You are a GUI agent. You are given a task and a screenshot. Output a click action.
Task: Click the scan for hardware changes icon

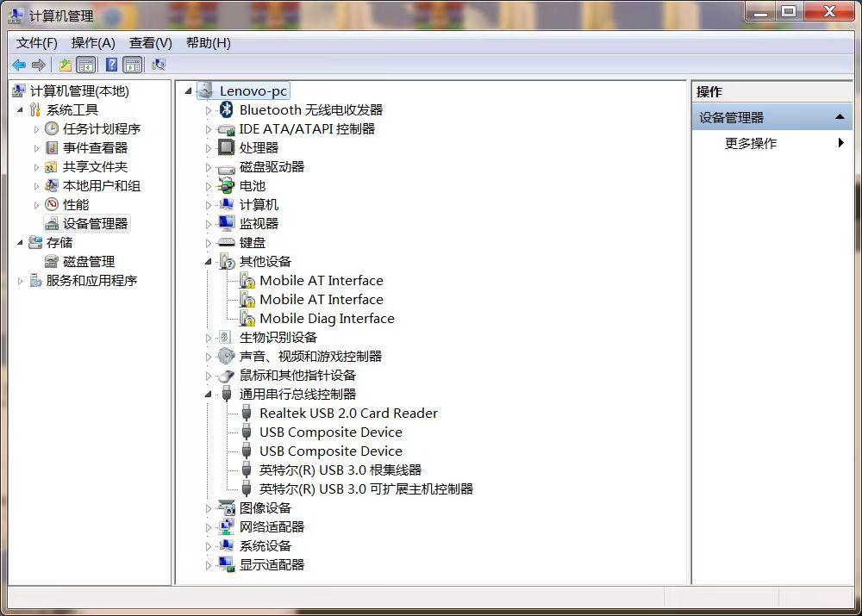(x=159, y=65)
